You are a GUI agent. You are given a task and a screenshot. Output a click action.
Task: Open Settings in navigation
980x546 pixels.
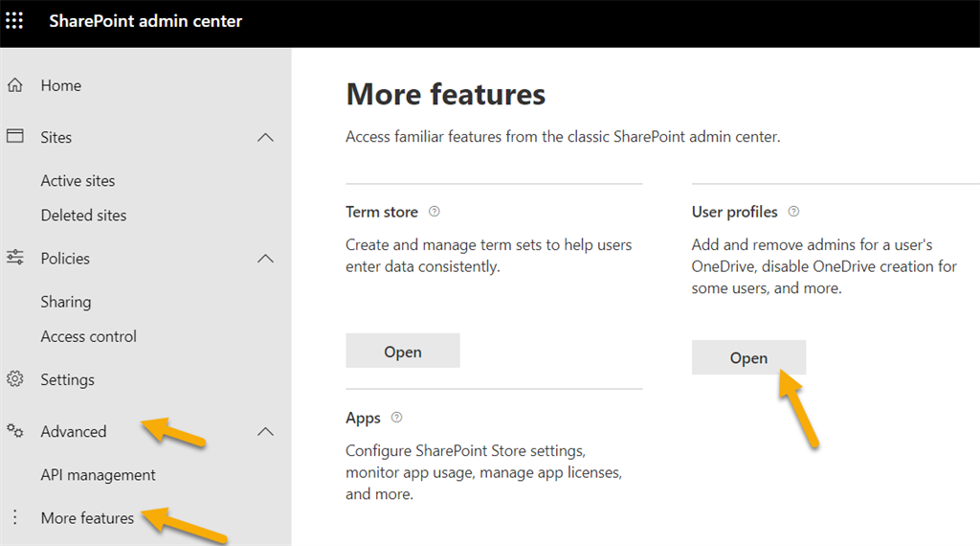(68, 379)
